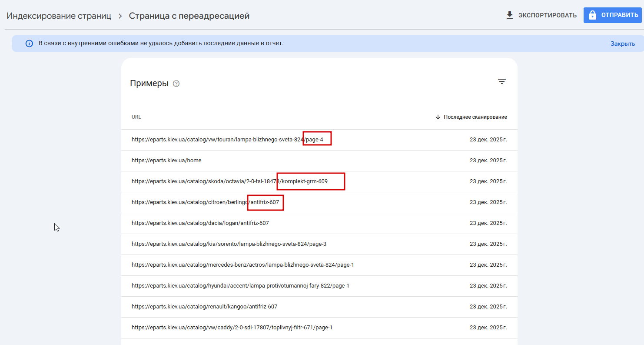Click the crawl date in the vw/caddy row
644x345 pixels.
point(488,328)
